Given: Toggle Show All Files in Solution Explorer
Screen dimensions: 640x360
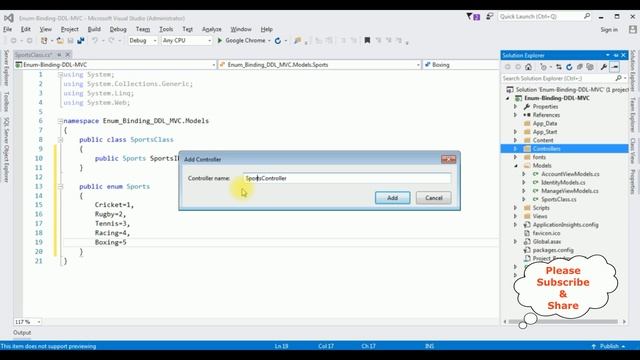Looking at the screenshot, I should (590, 67).
